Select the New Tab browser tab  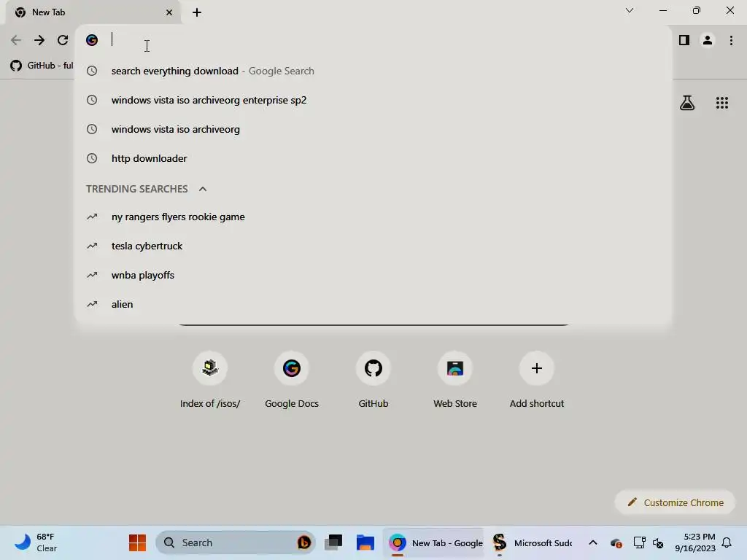pyautogui.click(x=93, y=12)
